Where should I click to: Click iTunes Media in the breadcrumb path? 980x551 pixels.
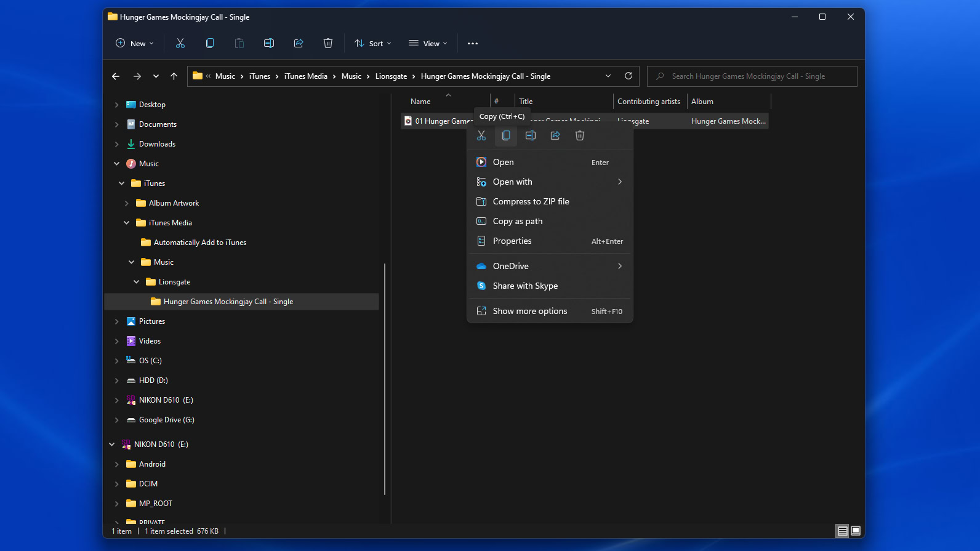pyautogui.click(x=306, y=76)
